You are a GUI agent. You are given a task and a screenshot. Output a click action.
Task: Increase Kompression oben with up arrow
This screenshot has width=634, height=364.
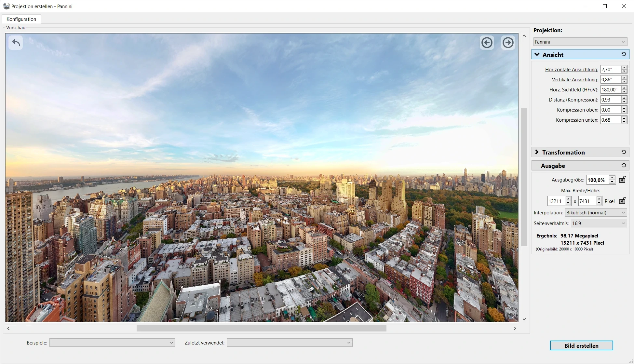[624, 108]
